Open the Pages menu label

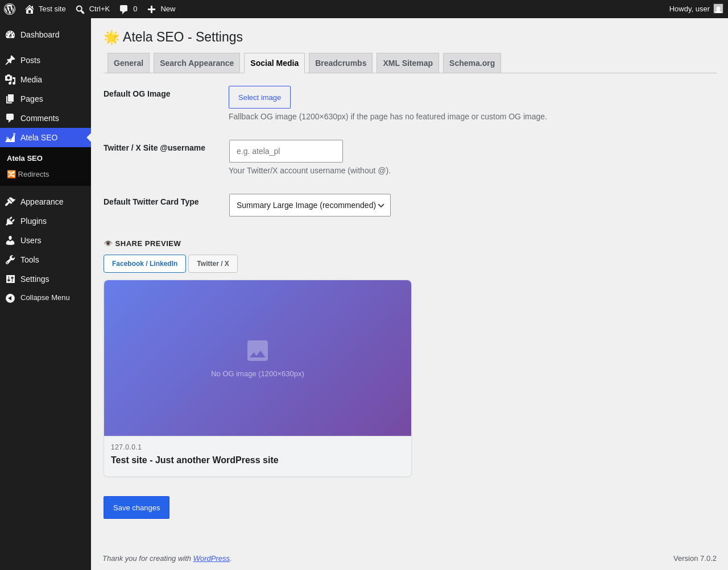pos(32,99)
